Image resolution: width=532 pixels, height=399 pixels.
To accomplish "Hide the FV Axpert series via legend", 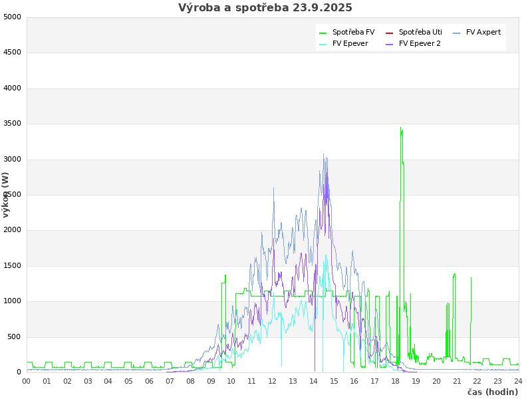I will 483,32.
